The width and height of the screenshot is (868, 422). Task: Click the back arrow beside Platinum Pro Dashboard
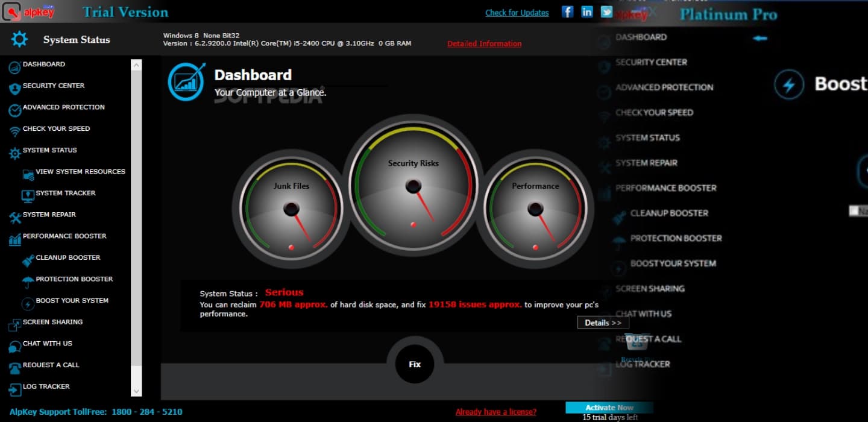[x=760, y=38]
